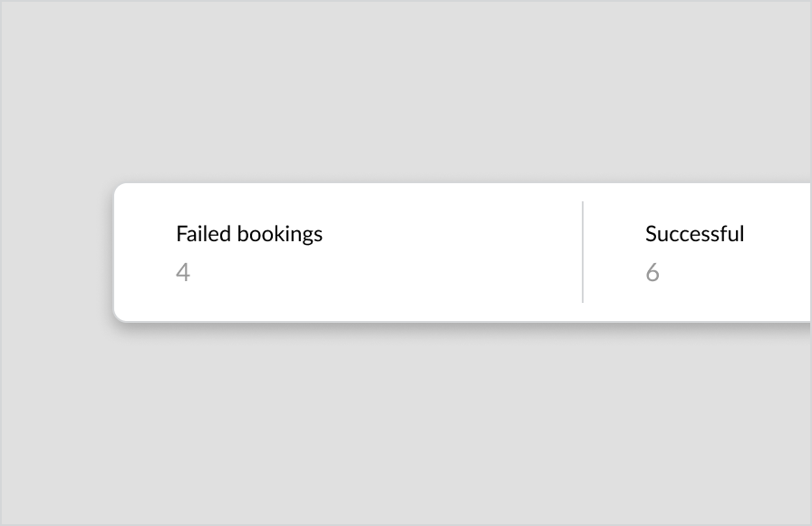Click the card's bottom shadow edge
Screen dimensions: 812x526
click(x=461, y=325)
